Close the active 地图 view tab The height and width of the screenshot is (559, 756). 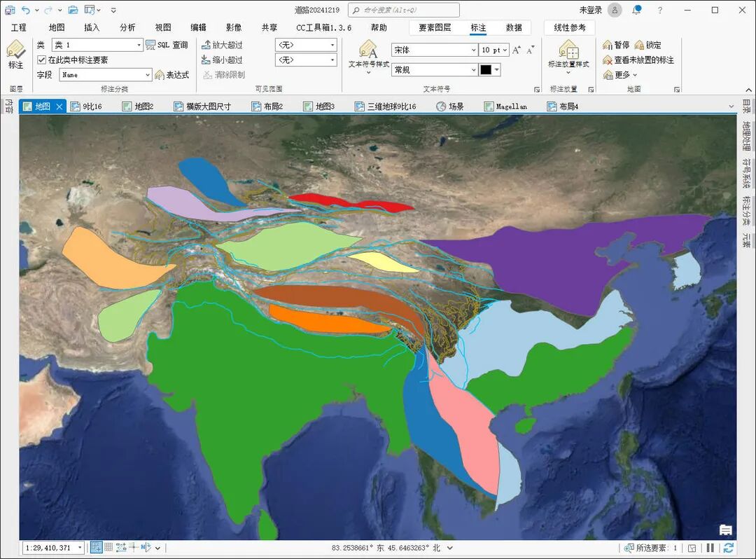tap(59, 106)
